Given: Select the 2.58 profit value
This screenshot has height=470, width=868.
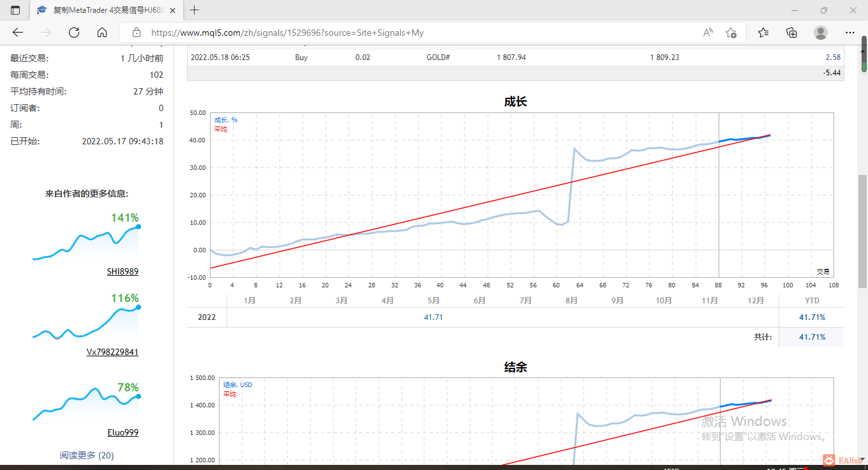Looking at the screenshot, I should (833, 57).
